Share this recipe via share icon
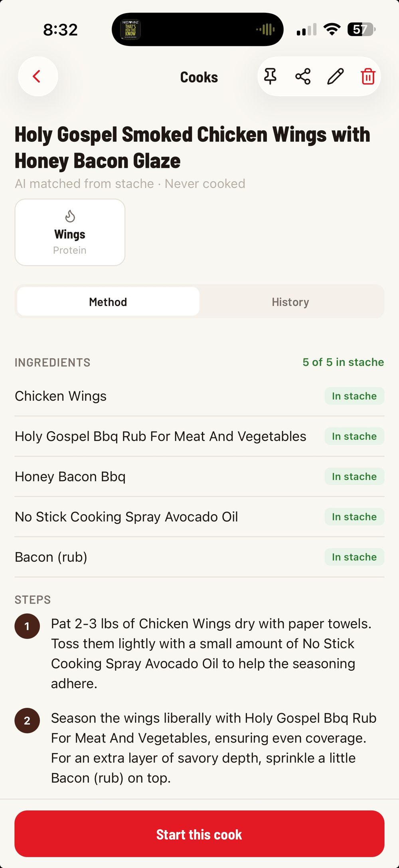Screen dimensions: 399x868 pyautogui.click(x=303, y=76)
